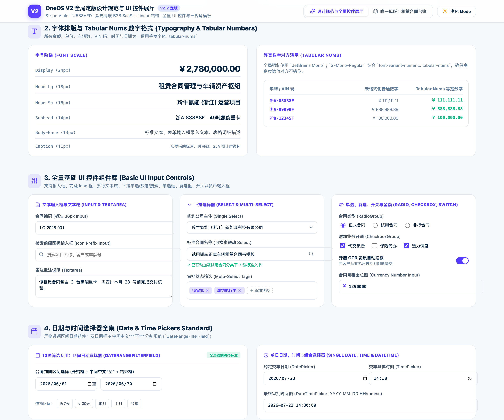Click the calendar icon in the DateRangeFilterField title
This screenshot has width=504, height=420.
38,355
